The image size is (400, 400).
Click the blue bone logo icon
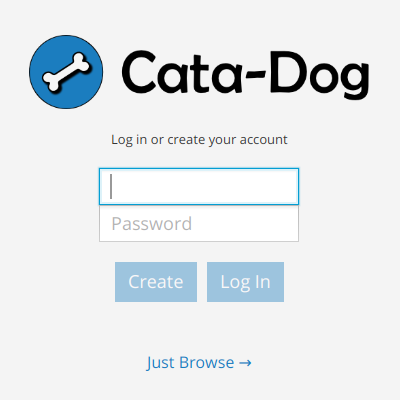(x=66, y=72)
